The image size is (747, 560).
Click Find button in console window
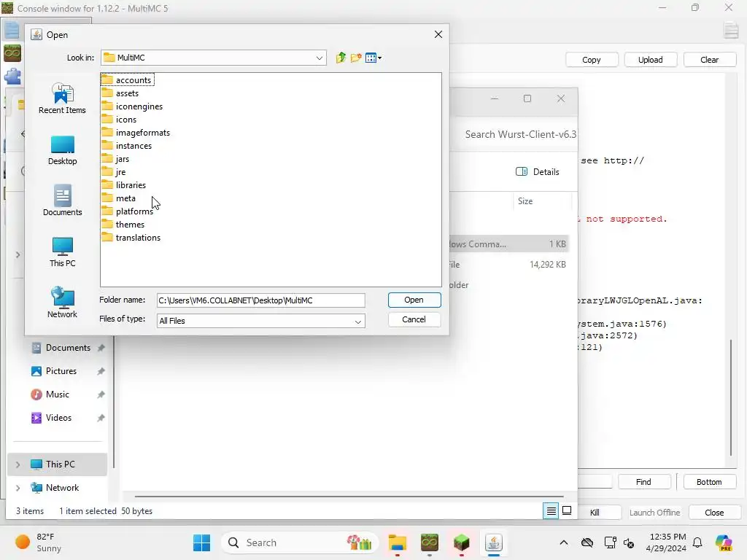pos(643,482)
